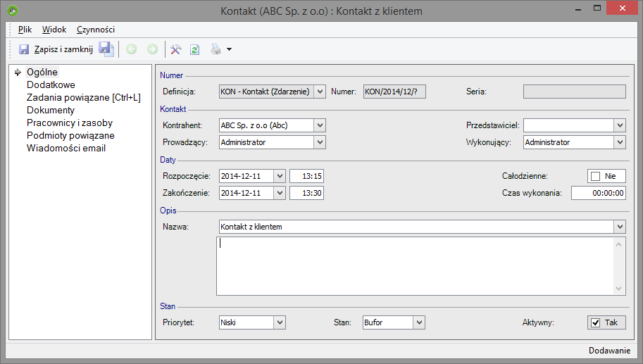Open the Zakończenie date picker arrow
The width and height of the screenshot is (643, 364).
point(280,193)
